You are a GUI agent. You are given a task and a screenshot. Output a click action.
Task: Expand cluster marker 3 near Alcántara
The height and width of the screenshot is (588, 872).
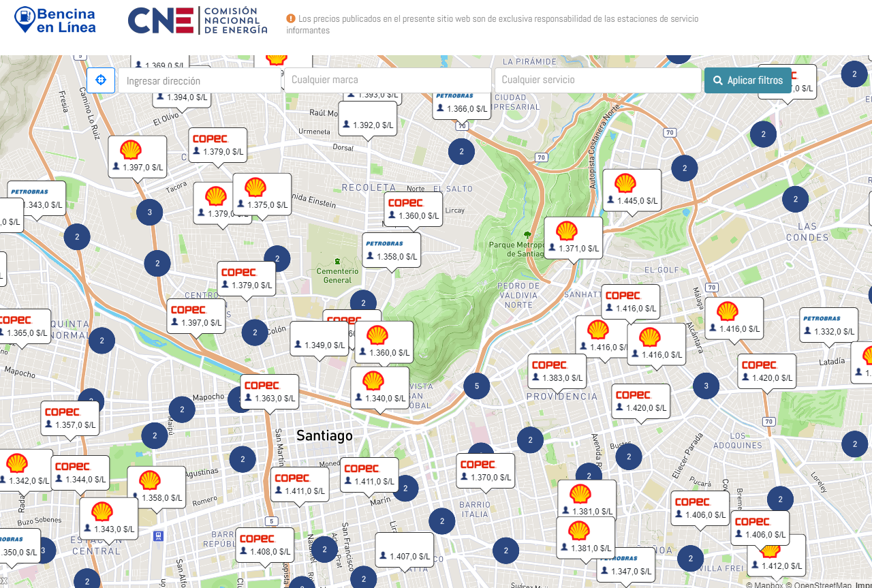pos(706,386)
